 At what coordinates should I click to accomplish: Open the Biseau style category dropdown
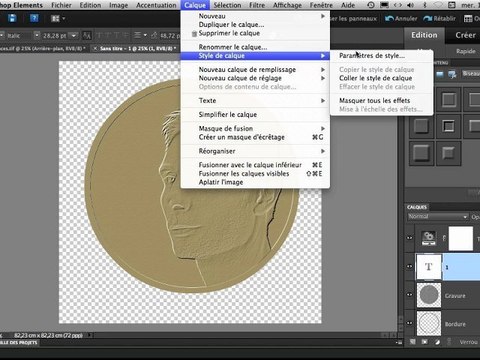point(471,74)
